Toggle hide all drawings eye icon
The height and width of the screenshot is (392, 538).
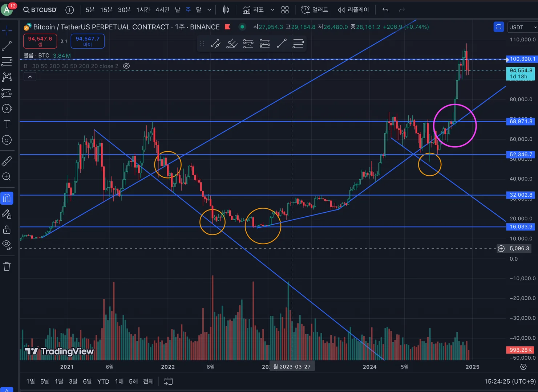[7, 245]
